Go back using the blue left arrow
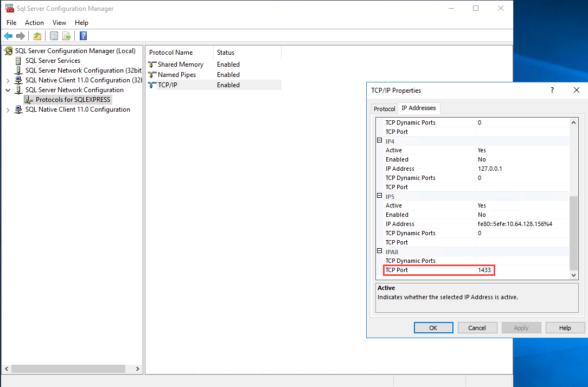Image resolution: width=588 pixels, height=387 pixels. pyautogui.click(x=8, y=36)
